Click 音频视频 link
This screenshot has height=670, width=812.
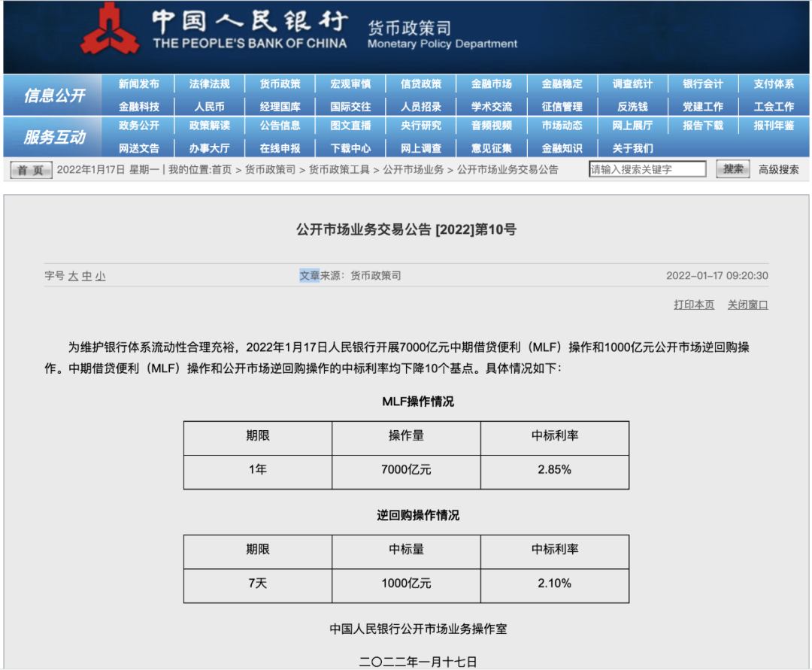point(492,126)
